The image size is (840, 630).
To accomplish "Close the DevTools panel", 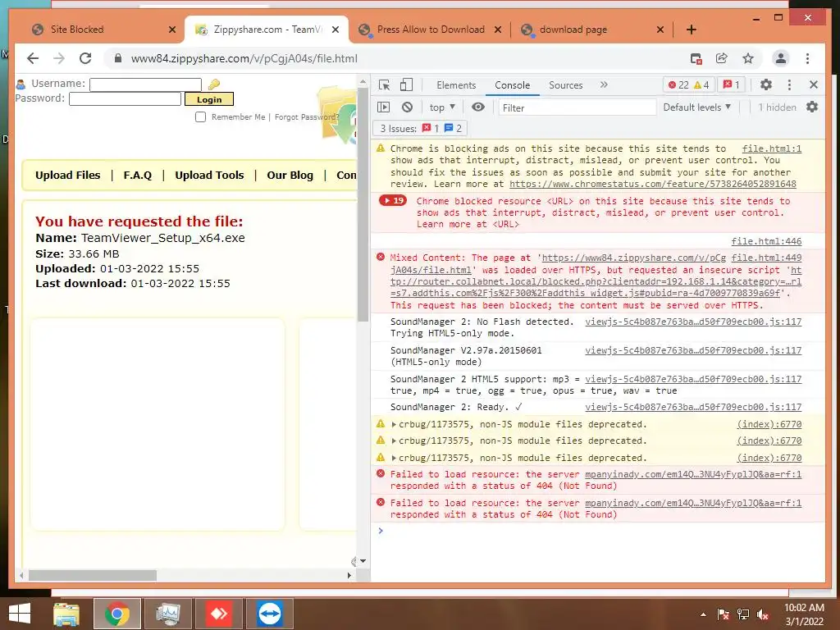I will point(813,84).
